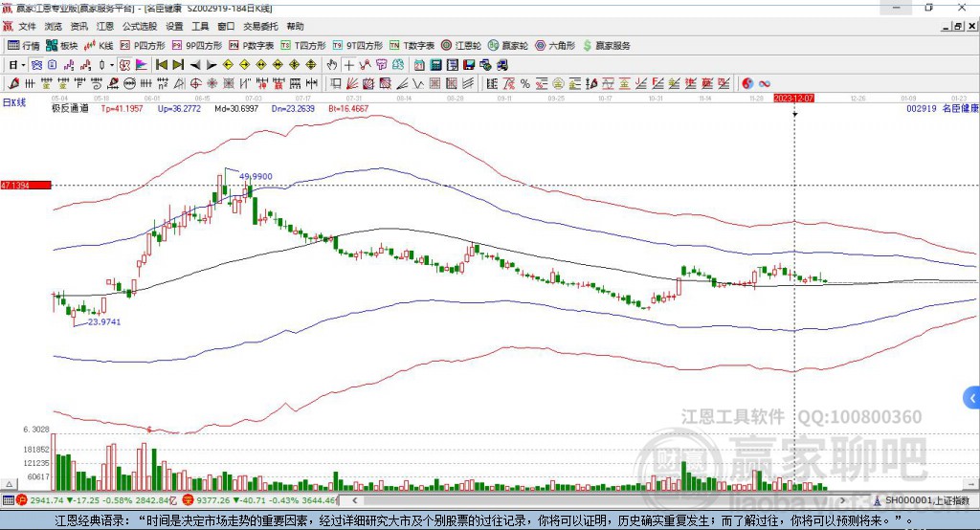Click the infinity loop icon
Screen dimensions: 980x530
(765, 83)
